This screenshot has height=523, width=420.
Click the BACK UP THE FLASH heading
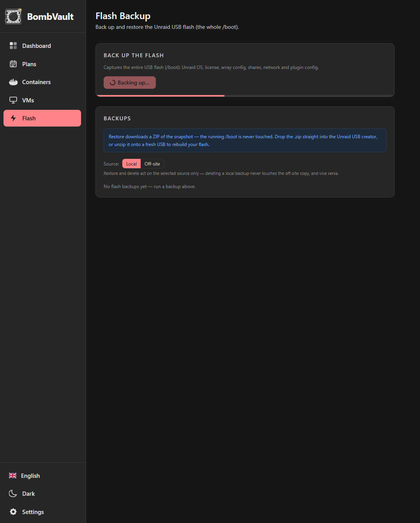(x=134, y=55)
